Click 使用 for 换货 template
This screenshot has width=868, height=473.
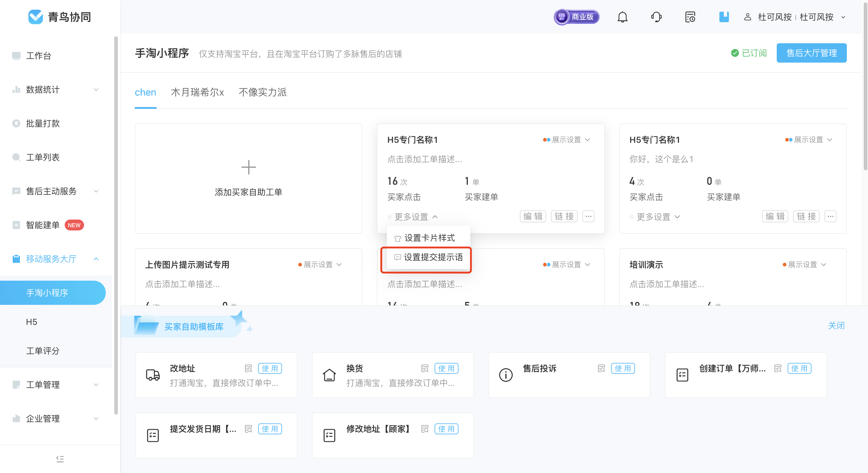(x=446, y=368)
